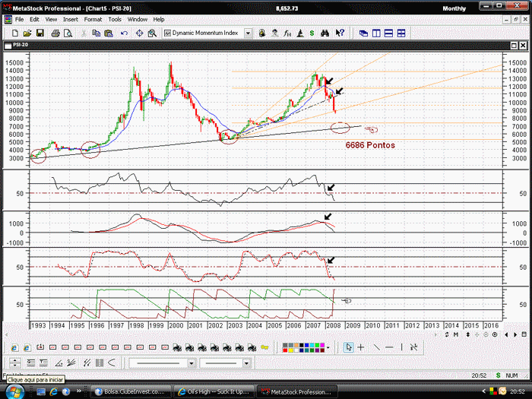Switch to Bolsa.ClubeInvest taskbar window
The image size is (532, 399).
point(131,391)
